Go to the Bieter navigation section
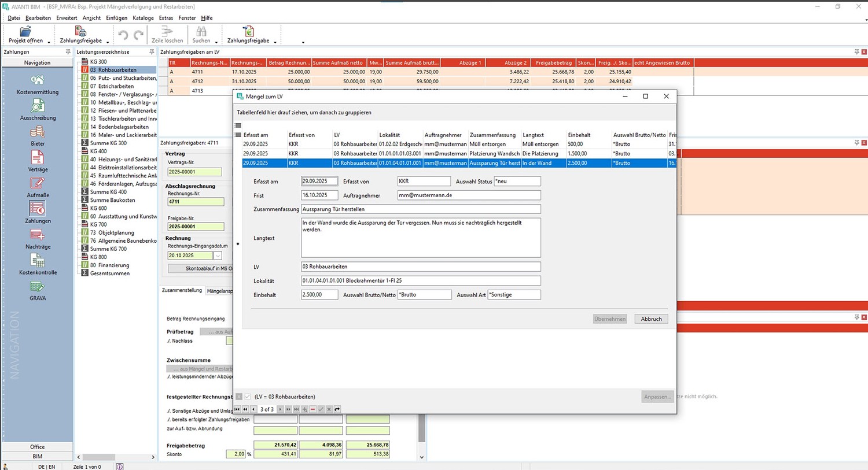This screenshot has height=470, width=868. pyautogui.click(x=38, y=132)
